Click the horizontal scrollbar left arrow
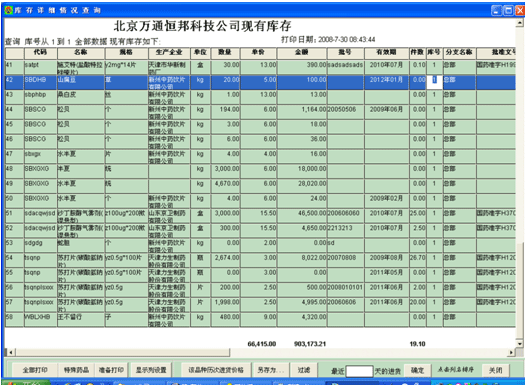527x387 pixels. pos(11,352)
